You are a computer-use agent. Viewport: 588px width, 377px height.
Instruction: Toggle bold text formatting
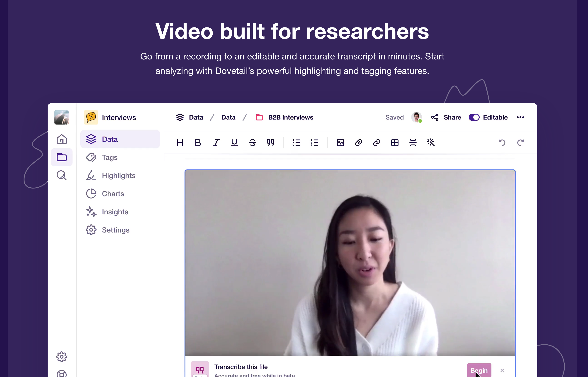(198, 142)
